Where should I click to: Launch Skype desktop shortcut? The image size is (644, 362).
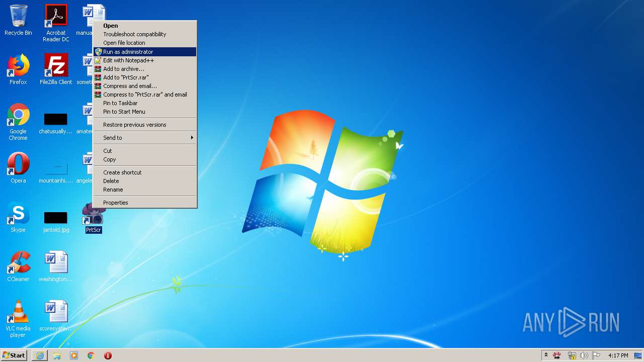click(18, 217)
